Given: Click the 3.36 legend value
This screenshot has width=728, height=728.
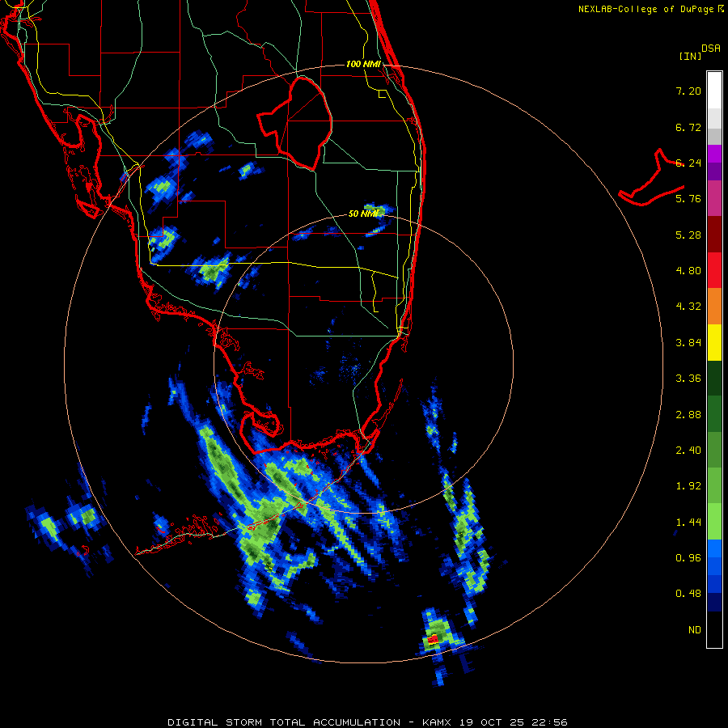Looking at the screenshot, I should point(688,379).
